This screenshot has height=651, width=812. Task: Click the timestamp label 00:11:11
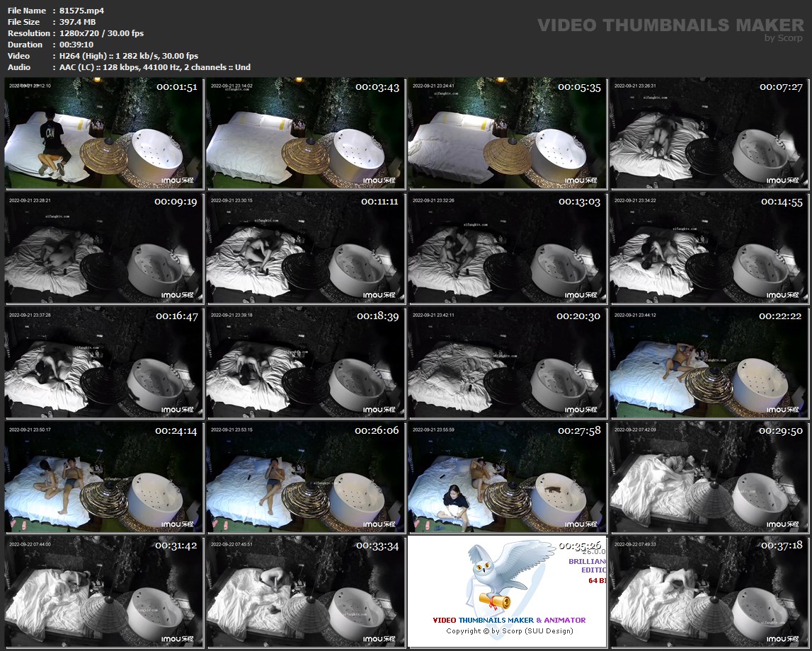[379, 202]
